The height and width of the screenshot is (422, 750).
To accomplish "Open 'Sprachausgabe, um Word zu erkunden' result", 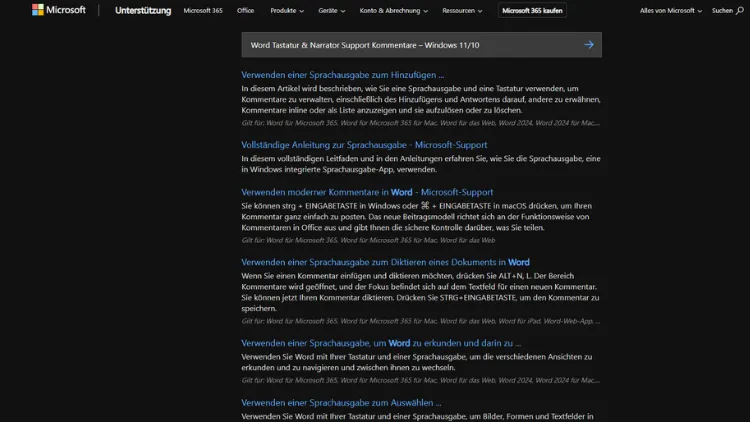I will click(x=381, y=343).
